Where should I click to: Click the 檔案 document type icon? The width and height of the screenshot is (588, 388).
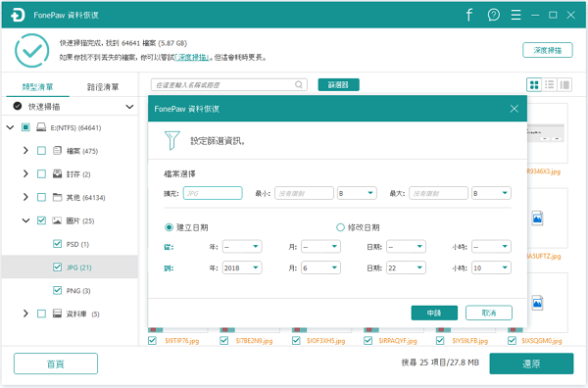point(57,151)
